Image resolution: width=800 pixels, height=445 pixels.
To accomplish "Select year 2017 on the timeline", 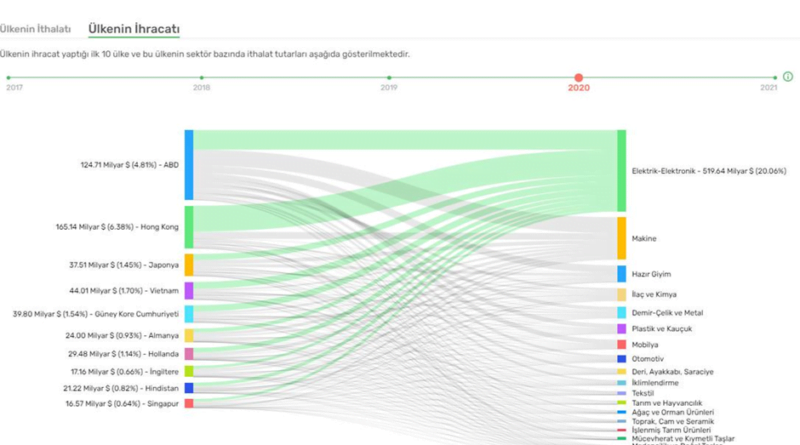I will (x=8, y=77).
